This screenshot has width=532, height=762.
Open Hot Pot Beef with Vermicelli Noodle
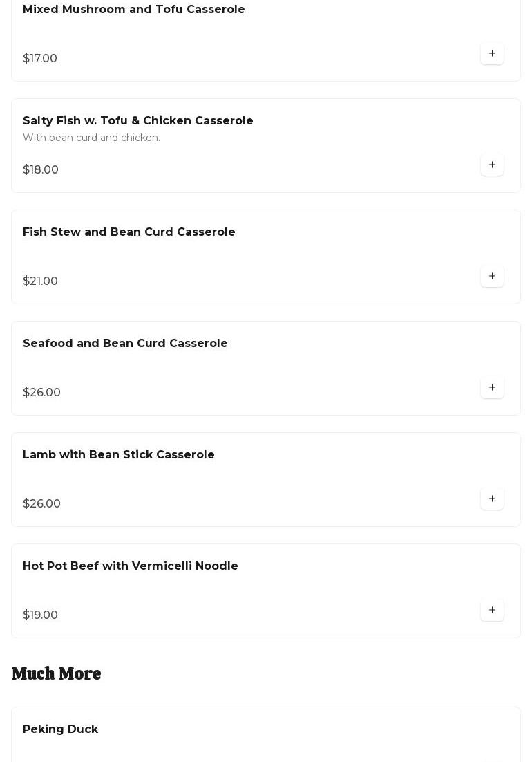pyautogui.click(x=131, y=566)
